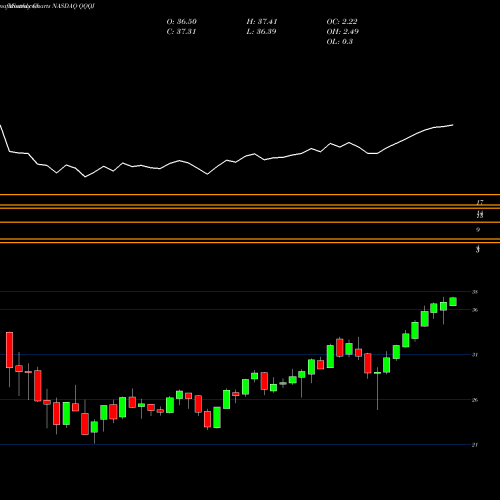Click the price axis label 21

(475, 445)
